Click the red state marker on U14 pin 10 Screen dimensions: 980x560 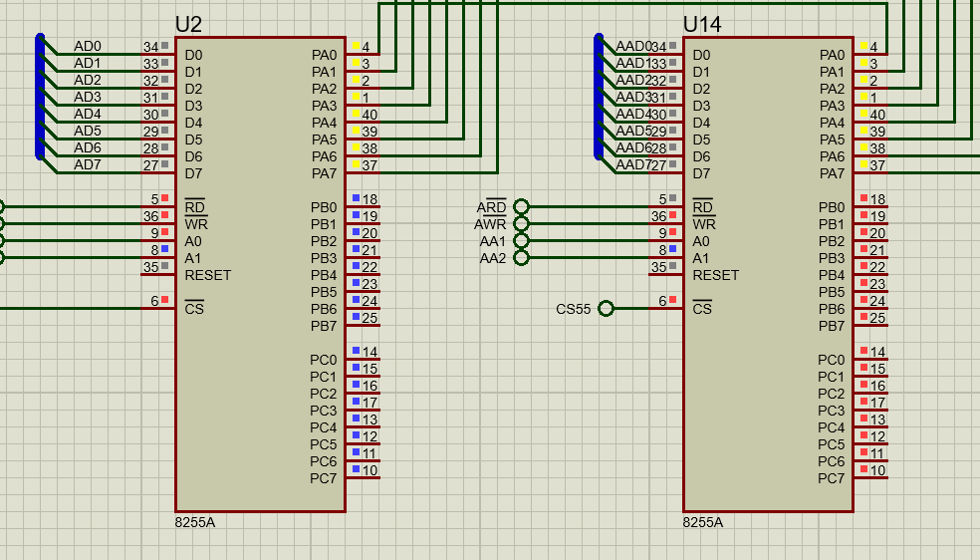tap(863, 468)
